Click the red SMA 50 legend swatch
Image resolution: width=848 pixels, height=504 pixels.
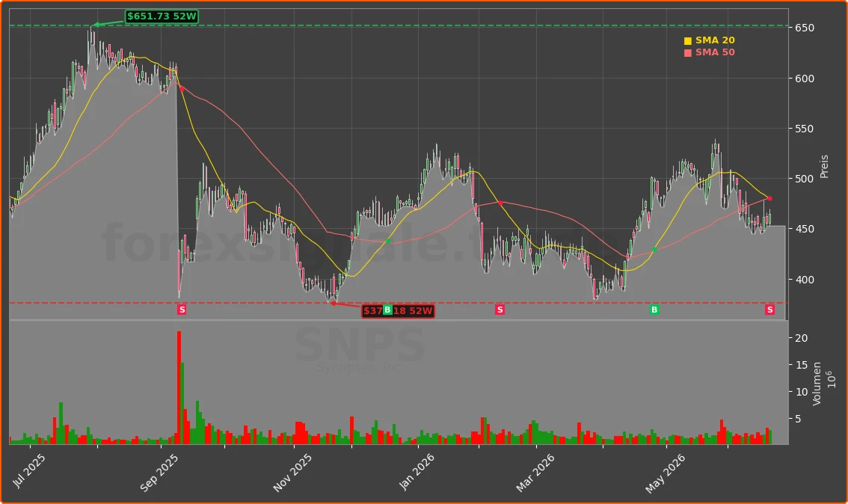pyautogui.click(x=687, y=53)
